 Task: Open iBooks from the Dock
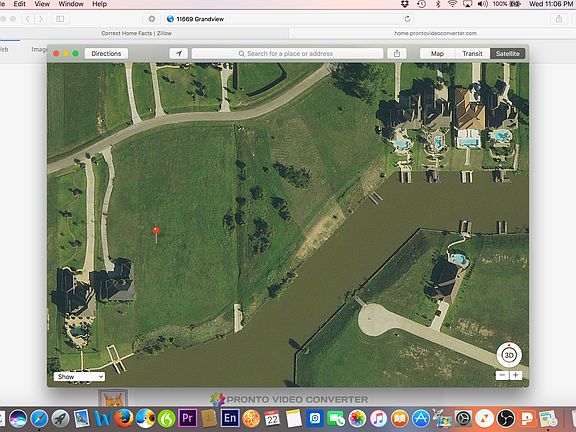(400, 418)
